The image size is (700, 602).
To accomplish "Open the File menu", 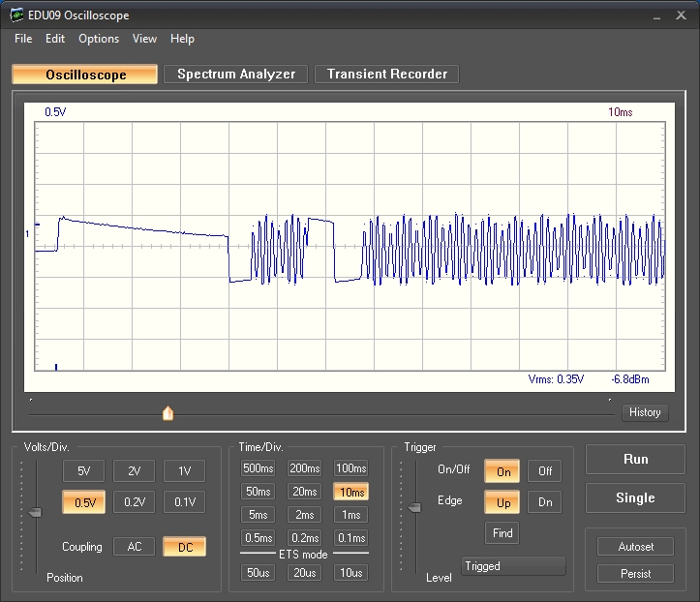I will (23, 39).
